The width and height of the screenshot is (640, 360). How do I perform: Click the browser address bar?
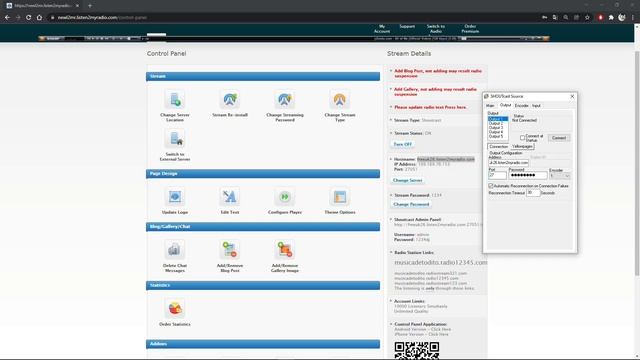pos(294,18)
